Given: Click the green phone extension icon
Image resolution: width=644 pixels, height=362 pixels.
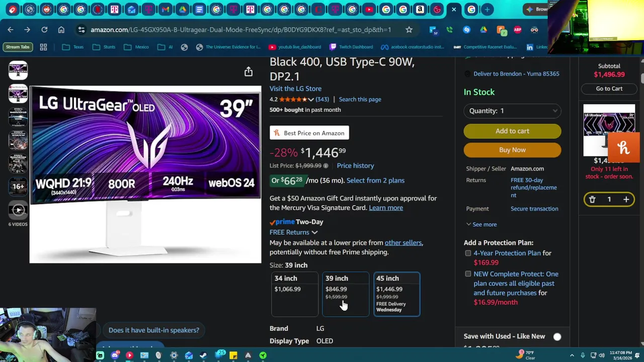Looking at the screenshot, I should click(449, 30).
